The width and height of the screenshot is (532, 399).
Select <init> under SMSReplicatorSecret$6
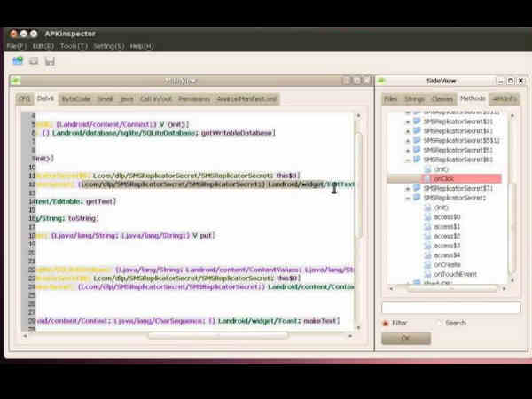point(441,169)
